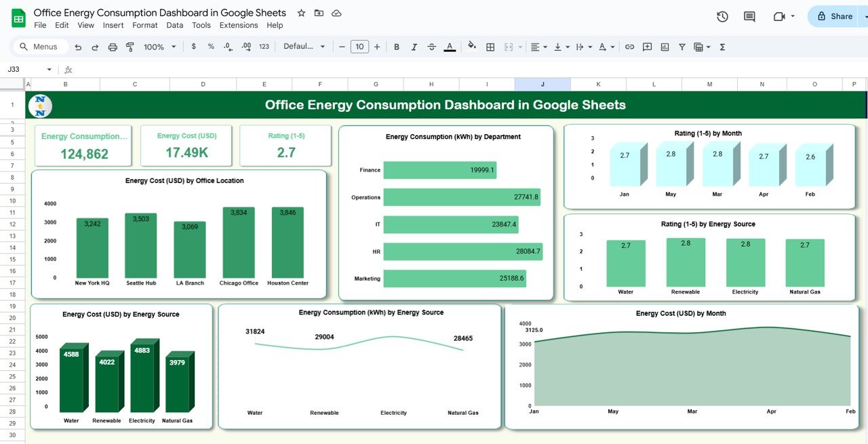Click the Undo icon in toolbar

click(x=78, y=47)
